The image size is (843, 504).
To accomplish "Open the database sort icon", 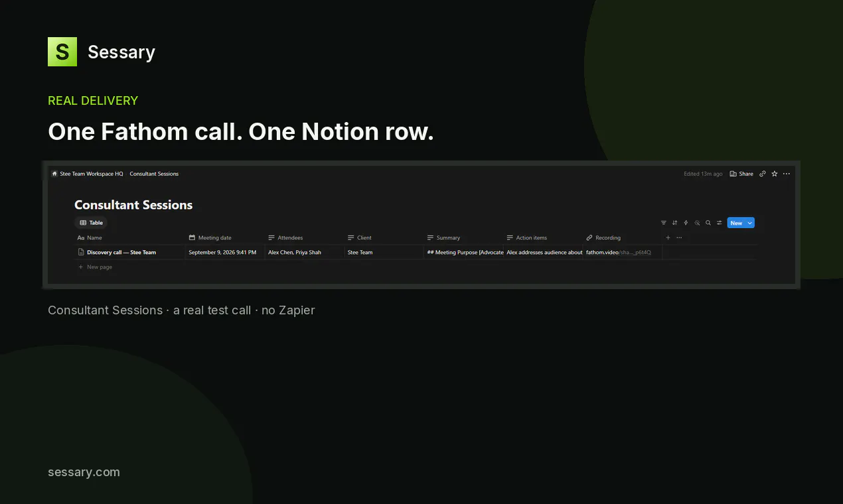I will point(675,223).
